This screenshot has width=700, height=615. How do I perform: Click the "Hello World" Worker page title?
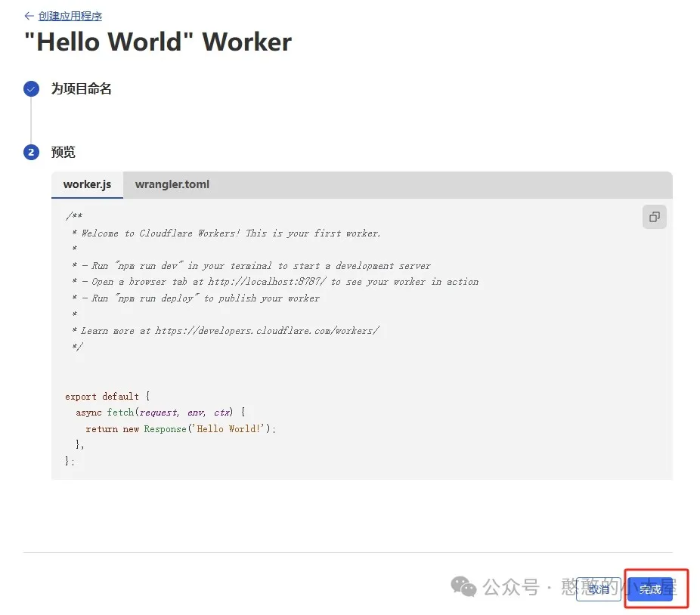pos(158,42)
